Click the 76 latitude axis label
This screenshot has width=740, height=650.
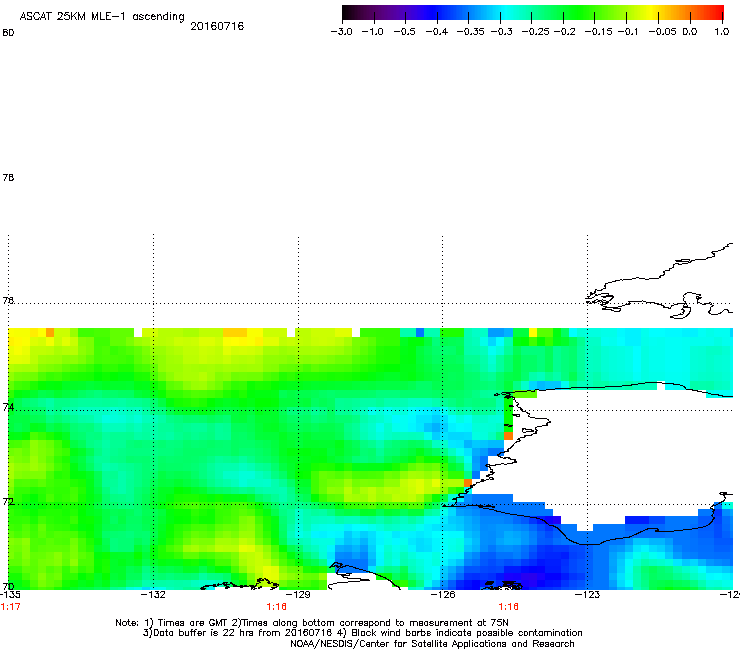coord(8,300)
